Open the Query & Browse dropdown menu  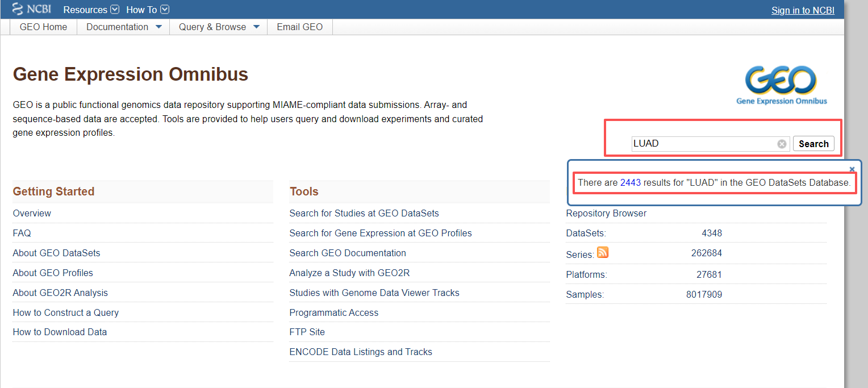pyautogui.click(x=219, y=27)
